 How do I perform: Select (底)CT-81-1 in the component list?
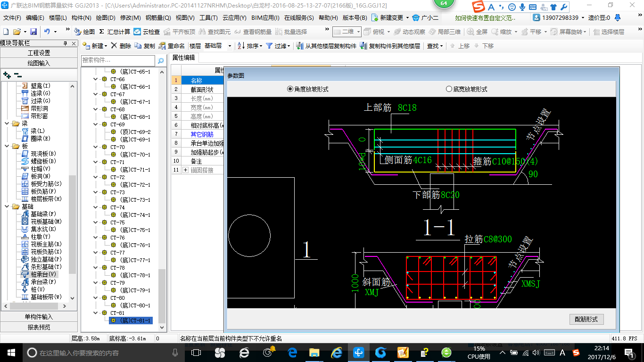(131, 321)
